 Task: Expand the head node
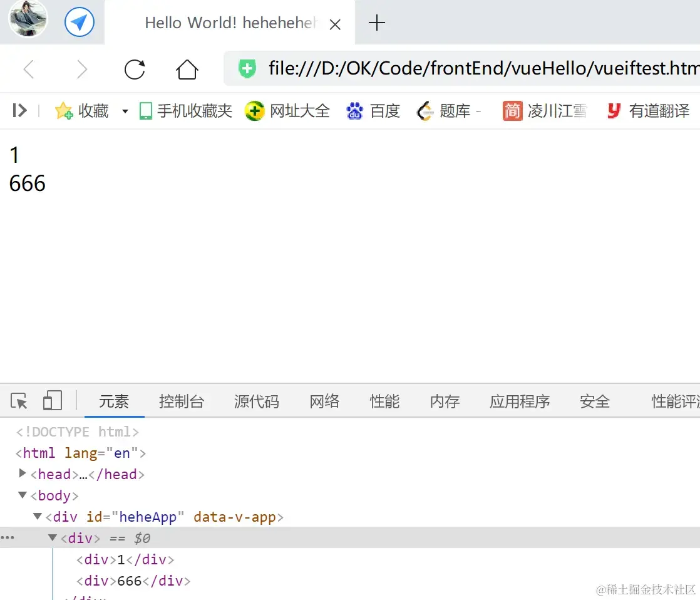[22, 473]
